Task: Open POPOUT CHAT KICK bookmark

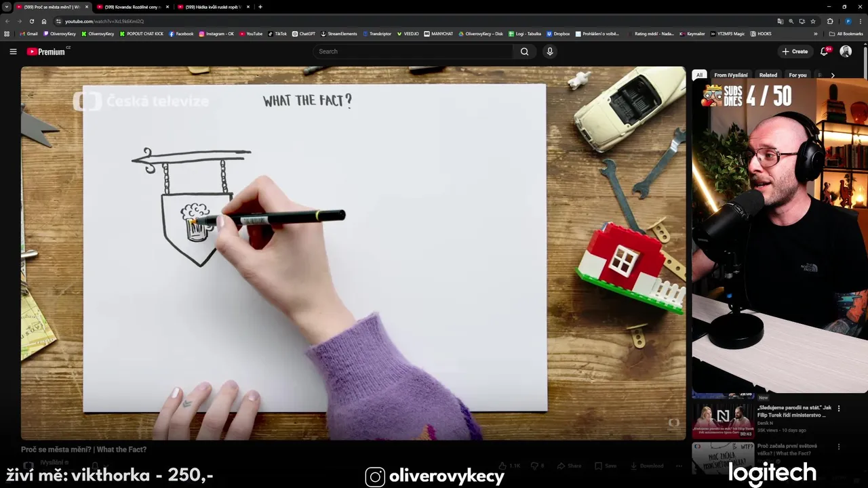Action: tap(142, 33)
